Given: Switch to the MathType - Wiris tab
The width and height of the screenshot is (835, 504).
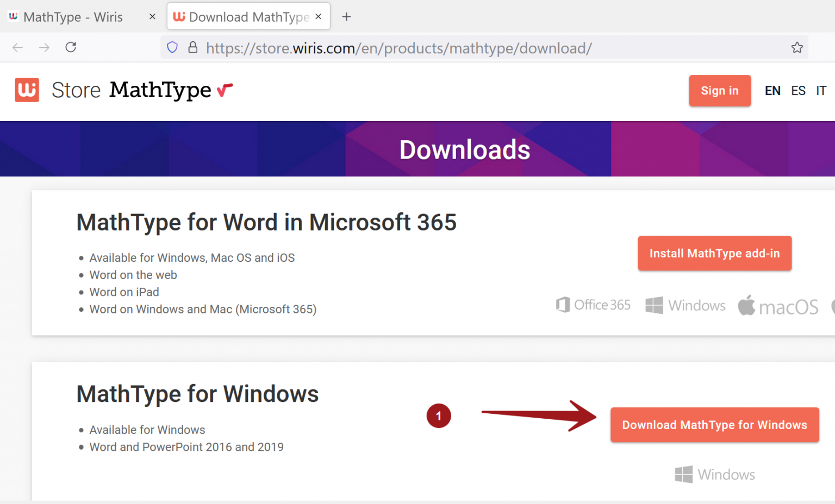Looking at the screenshot, I should click(x=73, y=16).
